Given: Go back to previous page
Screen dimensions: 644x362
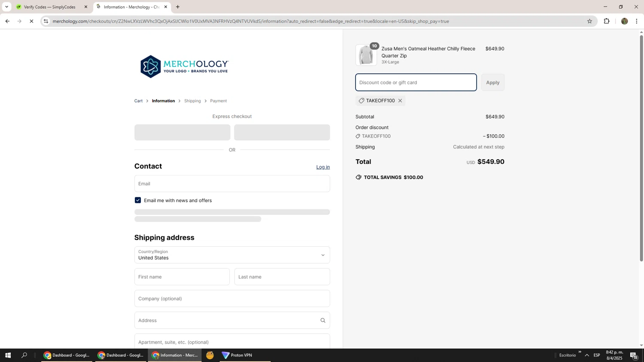Looking at the screenshot, I should (x=7, y=21).
